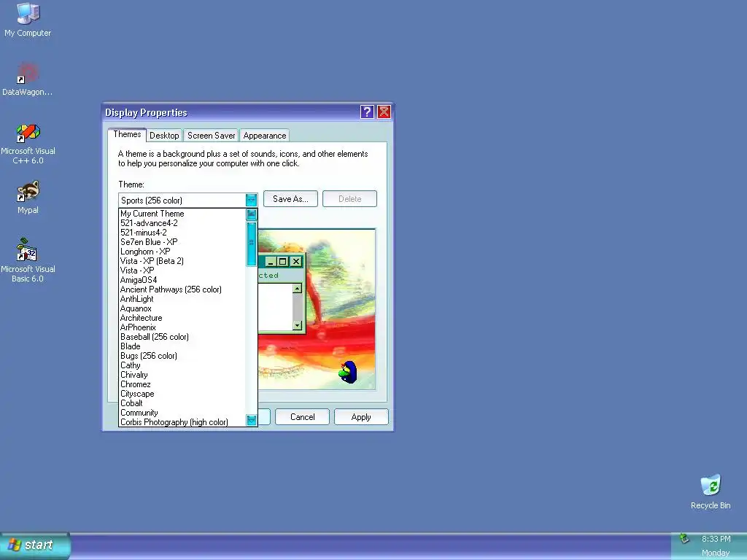This screenshot has height=560, width=747.
Task: Click the help question mark button
Action: pyautogui.click(x=367, y=112)
